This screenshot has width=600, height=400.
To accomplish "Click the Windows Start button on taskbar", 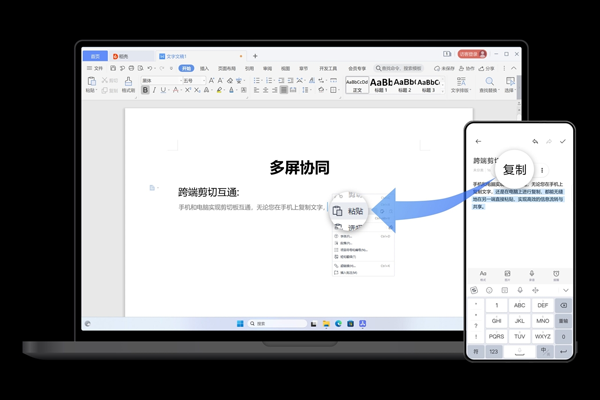I will (240, 323).
